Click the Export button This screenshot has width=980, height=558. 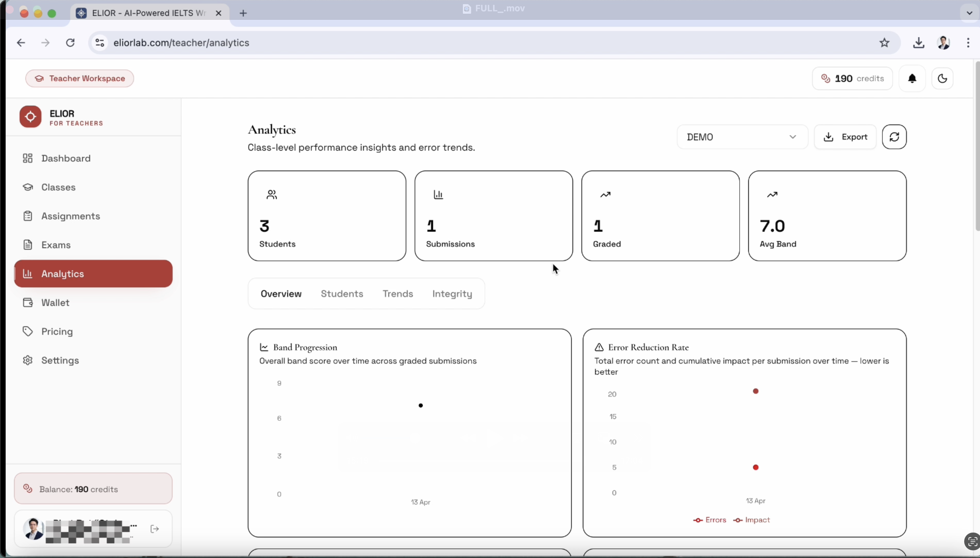tap(845, 137)
